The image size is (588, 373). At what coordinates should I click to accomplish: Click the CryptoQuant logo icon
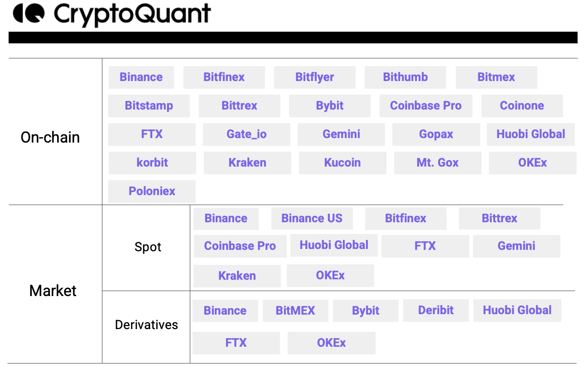(x=29, y=14)
